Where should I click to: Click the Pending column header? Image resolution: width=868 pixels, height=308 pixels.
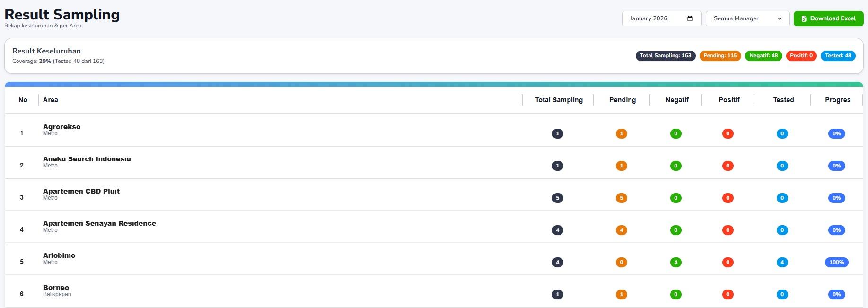622,100
